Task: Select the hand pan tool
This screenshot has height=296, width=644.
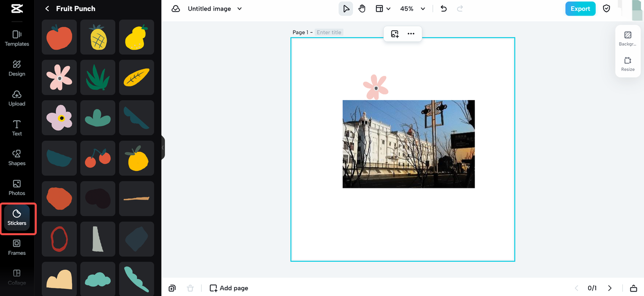Action: 362,9
